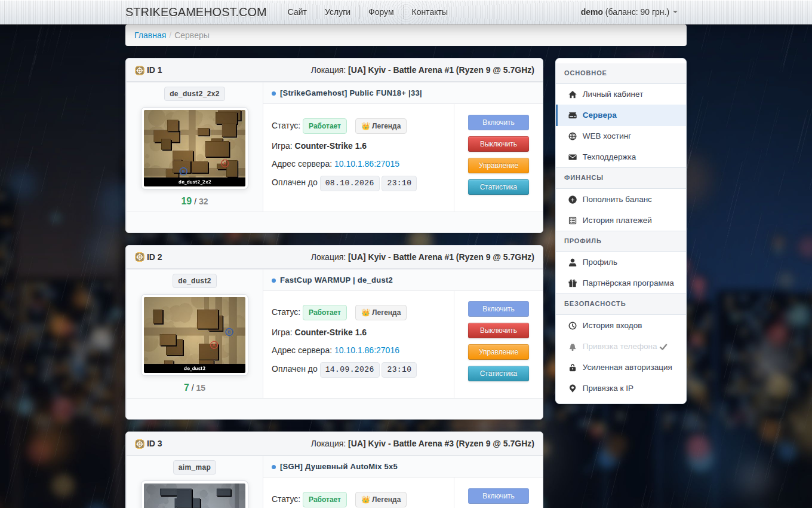This screenshot has width=812, height=508.
Task: Open the de_dust2 map thumbnail for ID 2
Action: pos(195,335)
